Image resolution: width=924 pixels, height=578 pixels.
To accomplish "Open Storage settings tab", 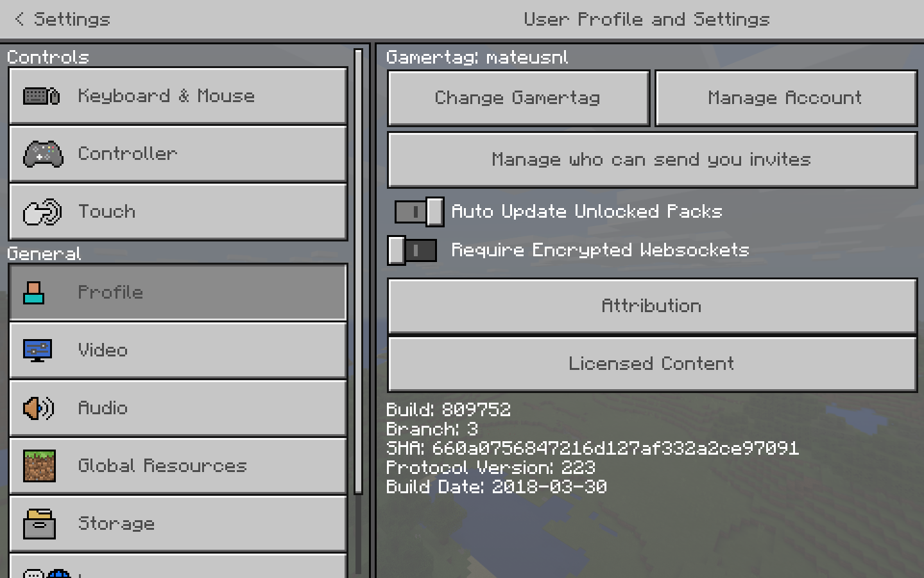I will coord(178,524).
